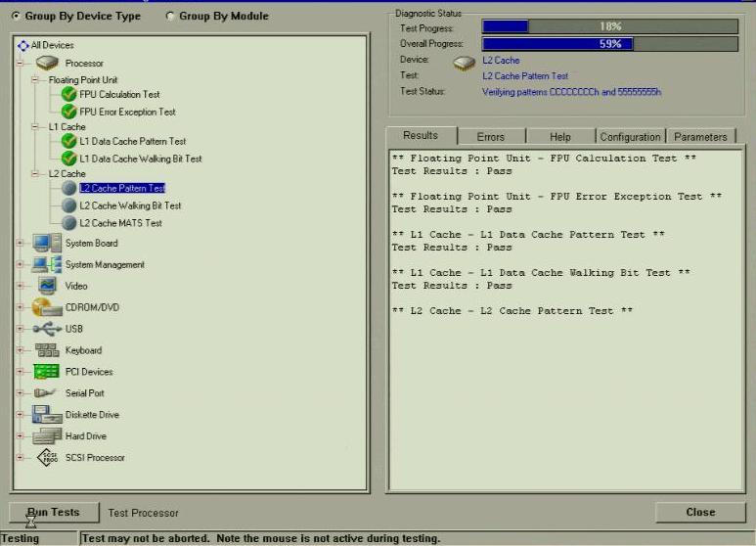Collapse the L1 Cache node

coord(35,126)
